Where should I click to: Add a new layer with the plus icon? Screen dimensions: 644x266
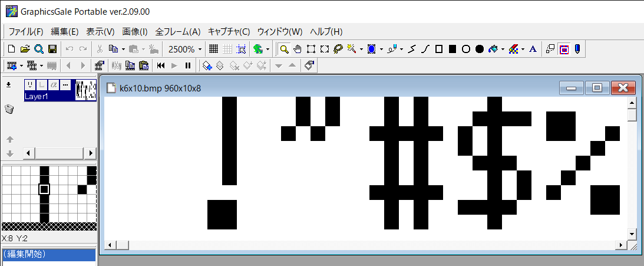coord(207,65)
